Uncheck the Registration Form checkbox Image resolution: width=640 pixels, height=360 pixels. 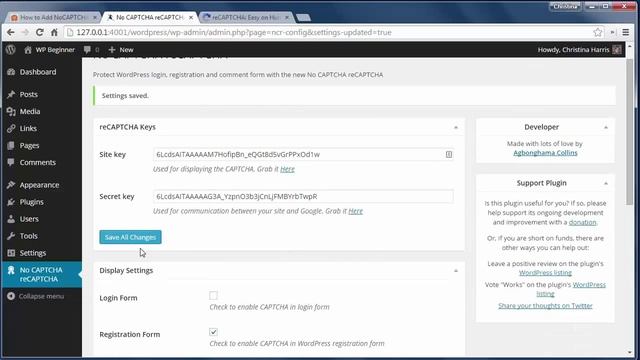(213, 332)
